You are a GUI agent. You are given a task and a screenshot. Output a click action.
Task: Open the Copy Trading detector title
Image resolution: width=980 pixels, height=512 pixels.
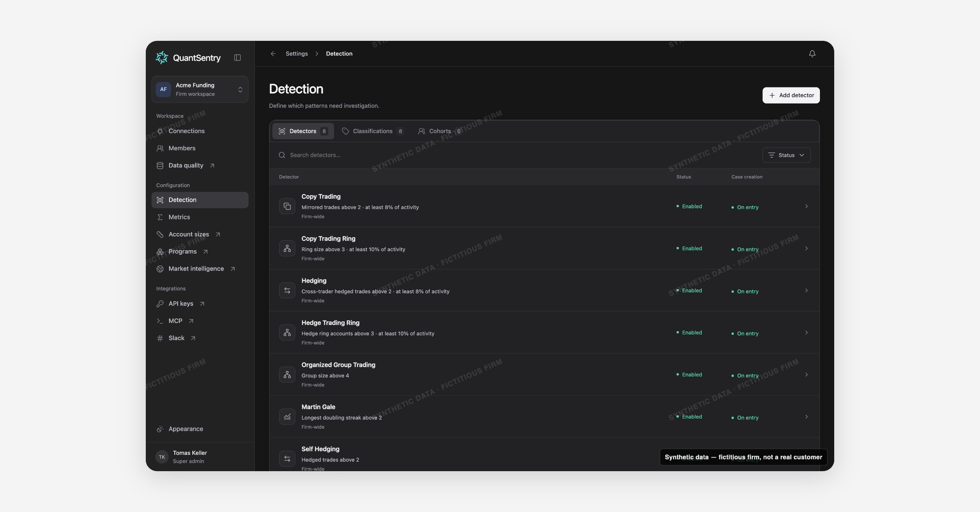(x=321, y=197)
